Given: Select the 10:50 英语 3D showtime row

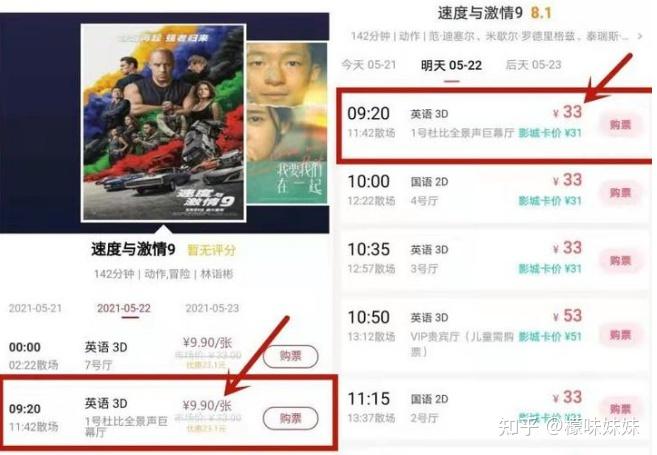Looking at the screenshot, I should tap(495, 334).
